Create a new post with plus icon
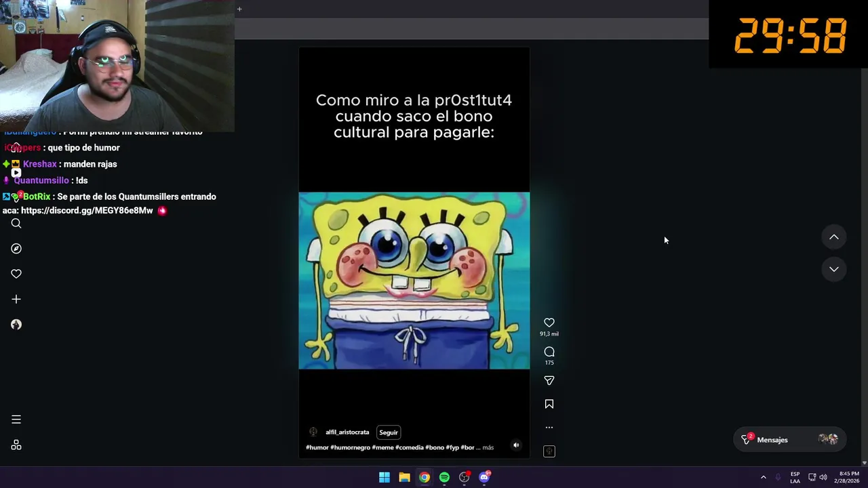868x488 pixels. pyautogui.click(x=16, y=299)
